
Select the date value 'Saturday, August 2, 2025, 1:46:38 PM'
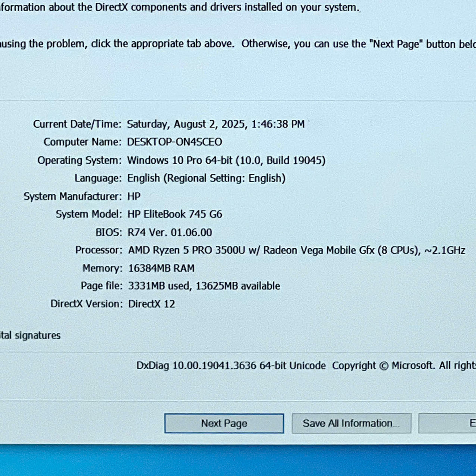pos(216,124)
